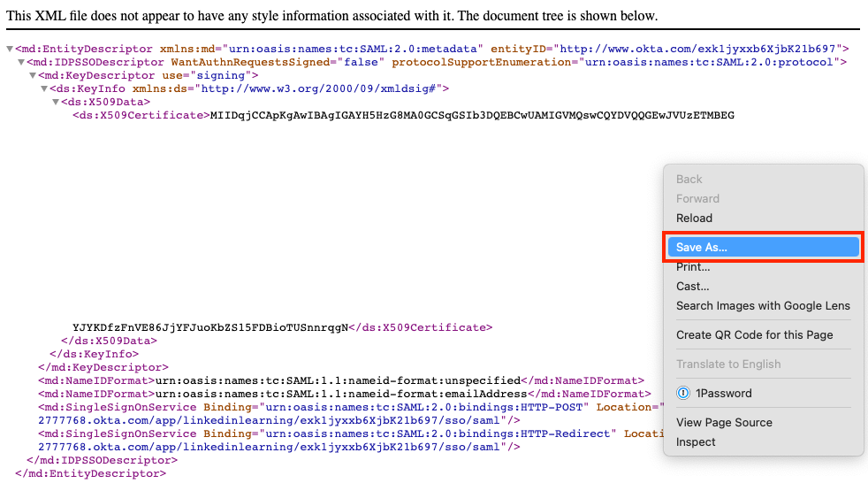Collapse the md:IDPSSODescriptor node triangle
The width and height of the screenshot is (868, 491).
[21, 63]
